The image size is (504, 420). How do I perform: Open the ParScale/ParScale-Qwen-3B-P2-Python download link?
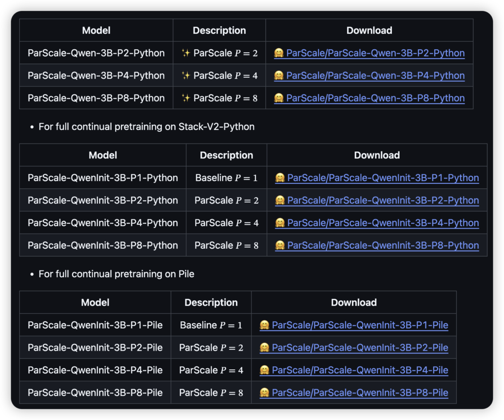[x=369, y=53]
